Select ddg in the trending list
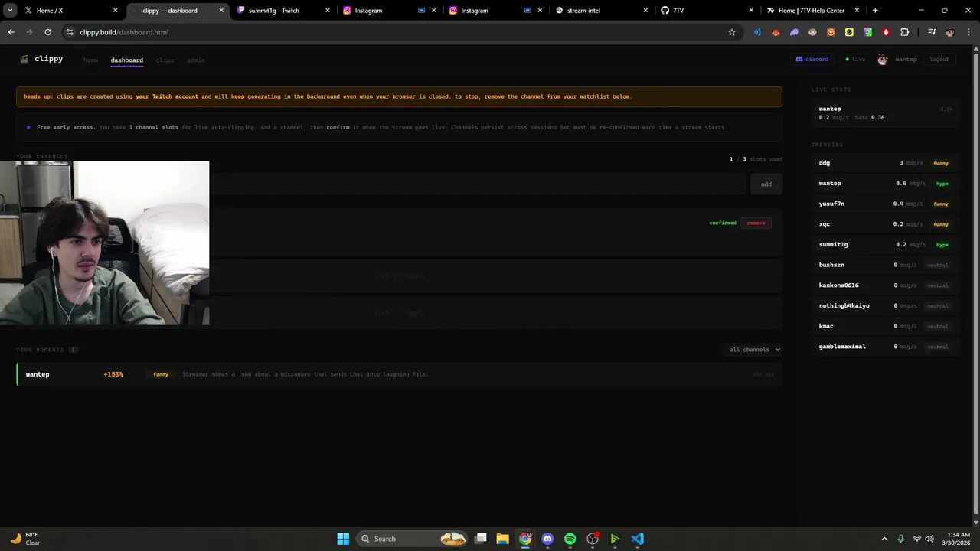 click(x=884, y=163)
